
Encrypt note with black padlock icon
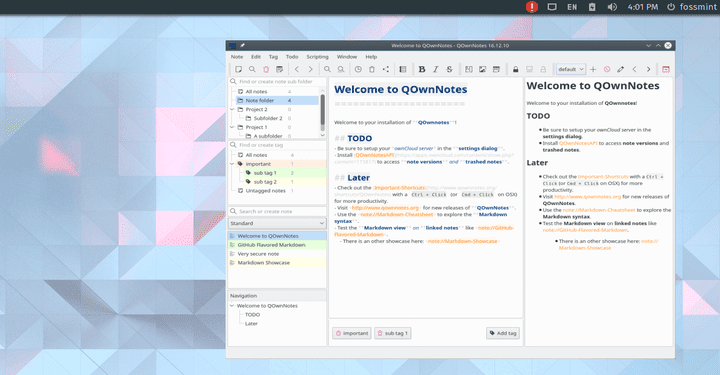coord(515,69)
